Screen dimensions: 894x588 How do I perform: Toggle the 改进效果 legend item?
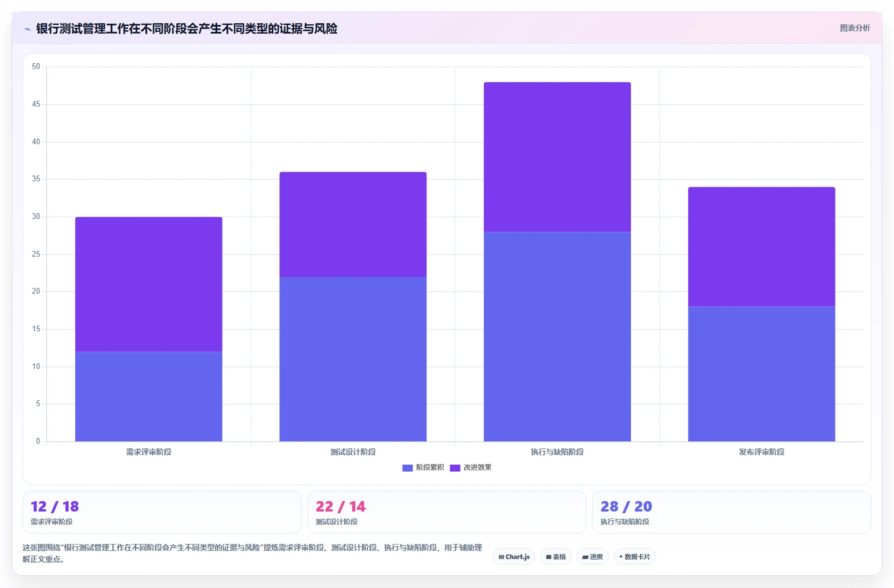(470, 468)
